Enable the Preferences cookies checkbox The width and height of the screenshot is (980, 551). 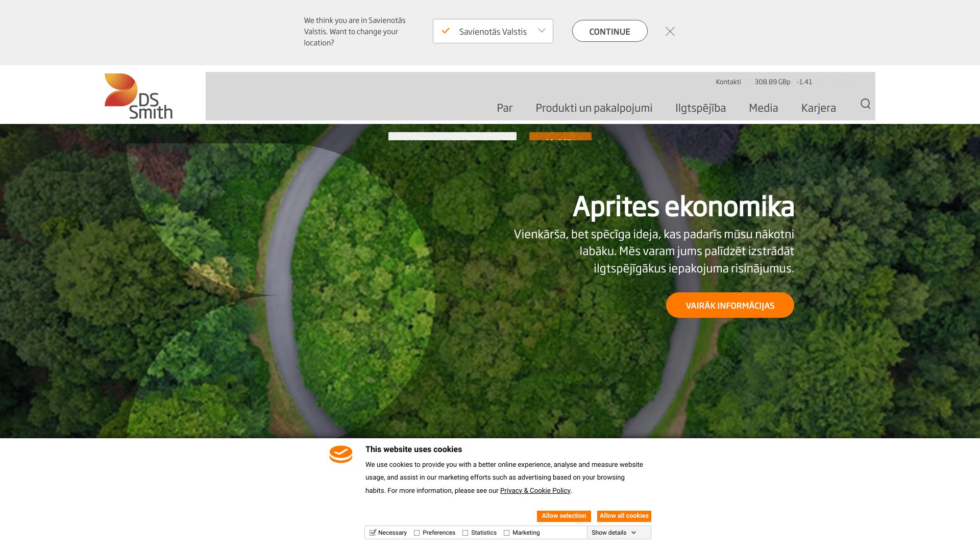[417, 533]
